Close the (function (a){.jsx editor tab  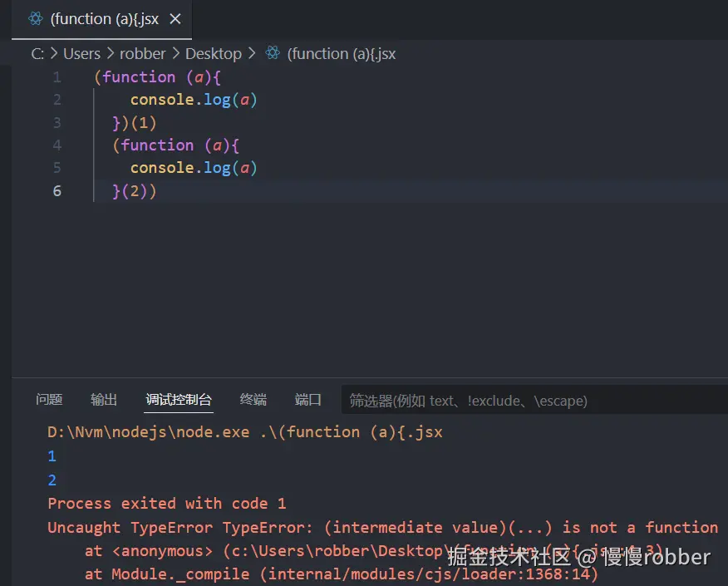[x=176, y=18]
